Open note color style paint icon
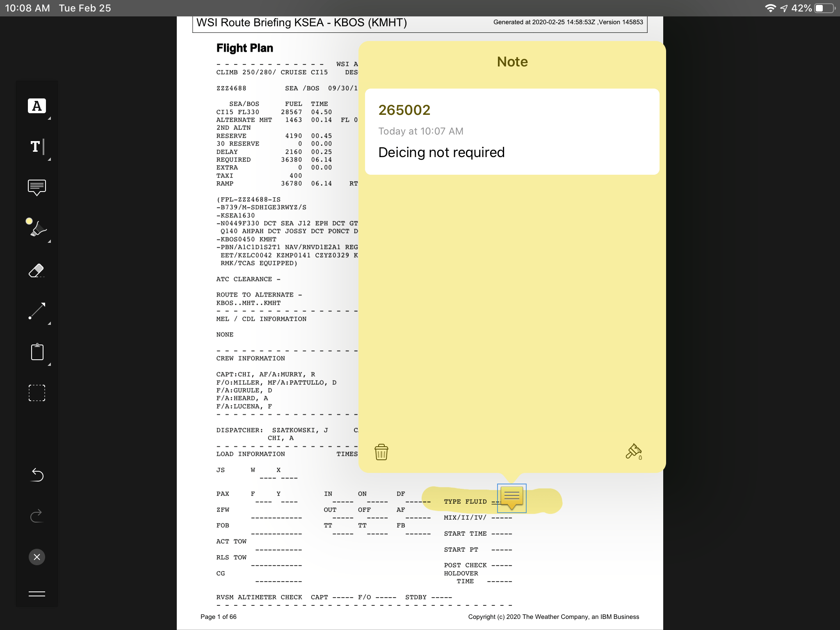This screenshot has height=630, width=840. [634, 452]
